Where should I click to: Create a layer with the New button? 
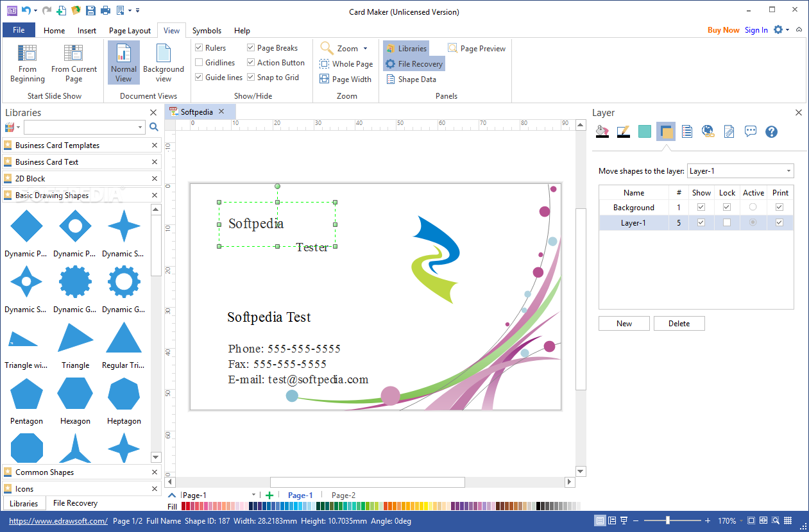point(624,324)
